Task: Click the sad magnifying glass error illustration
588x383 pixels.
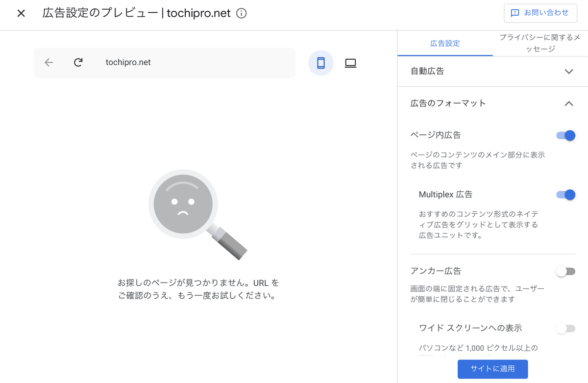Action: point(198,214)
